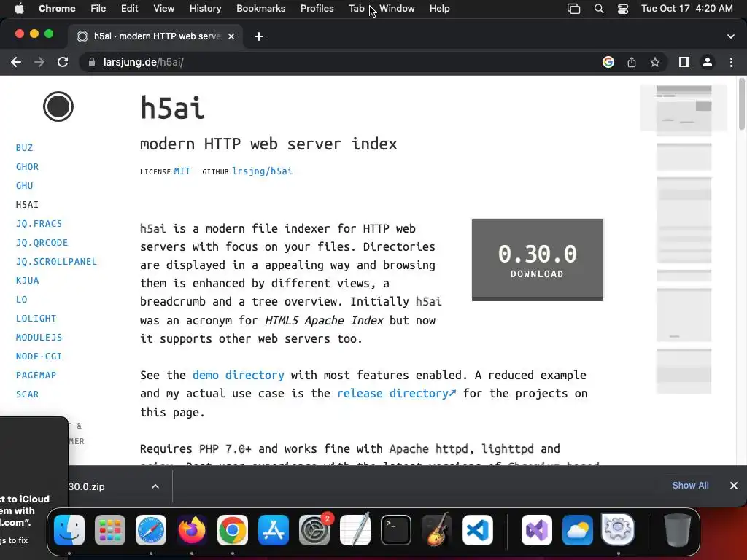Click the share page icon
This screenshot has height=560, width=747.
click(632, 63)
